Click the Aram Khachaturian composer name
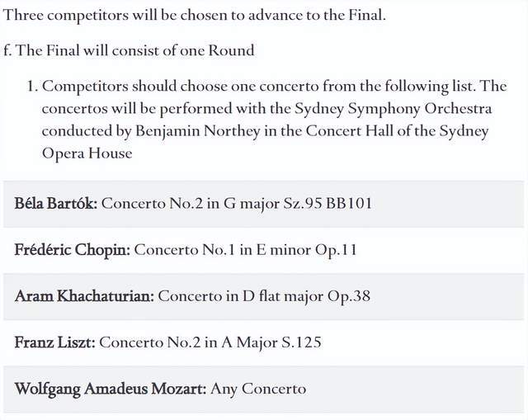Screen dimensions: 528x420 click(84, 296)
